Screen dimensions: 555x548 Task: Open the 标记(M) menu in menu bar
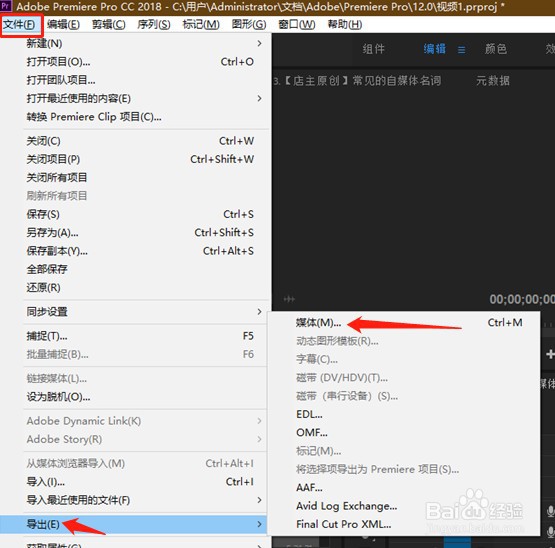point(201,25)
